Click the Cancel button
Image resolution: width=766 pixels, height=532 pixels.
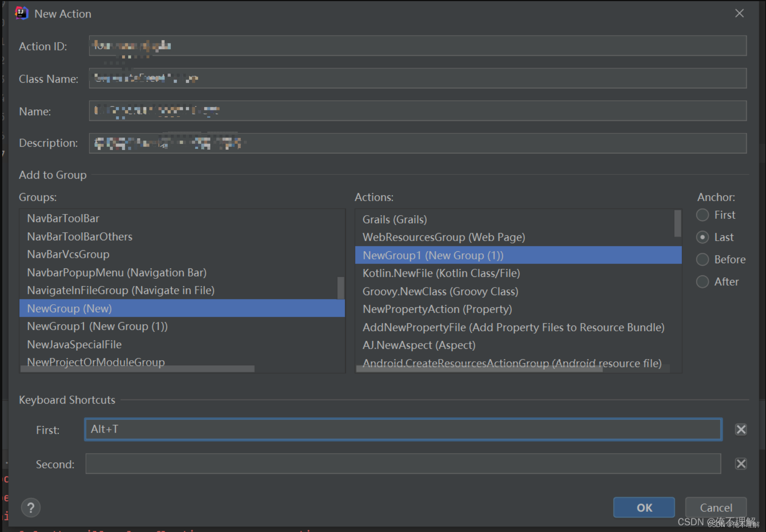[716, 507]
